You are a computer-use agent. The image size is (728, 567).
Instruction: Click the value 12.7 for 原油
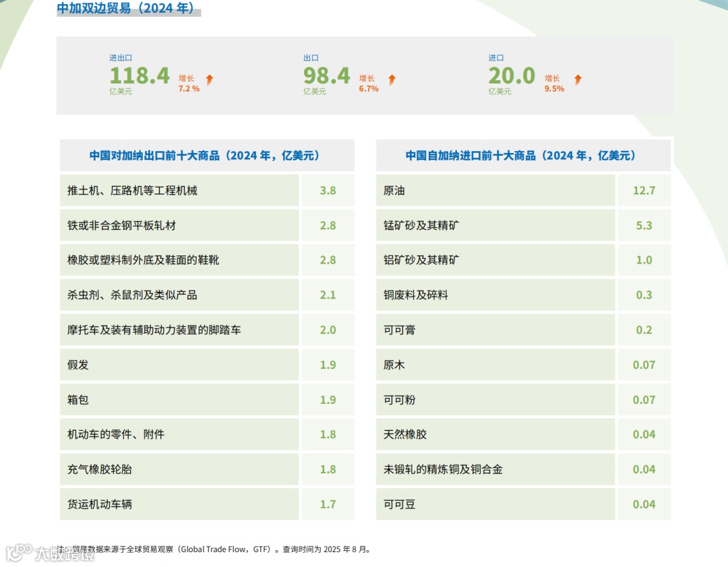[644, 190]
